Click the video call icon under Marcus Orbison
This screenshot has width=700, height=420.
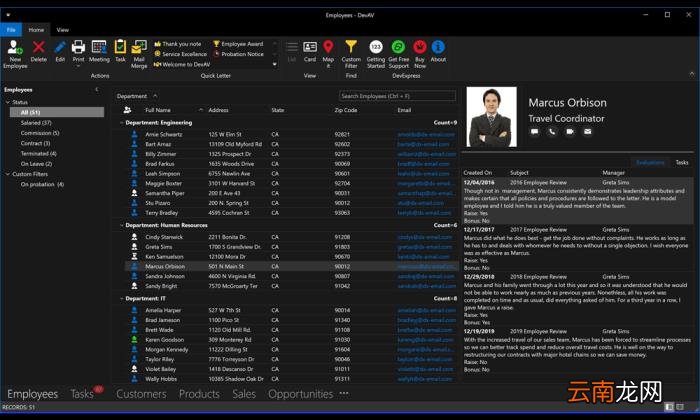click(x=570, y=132)
